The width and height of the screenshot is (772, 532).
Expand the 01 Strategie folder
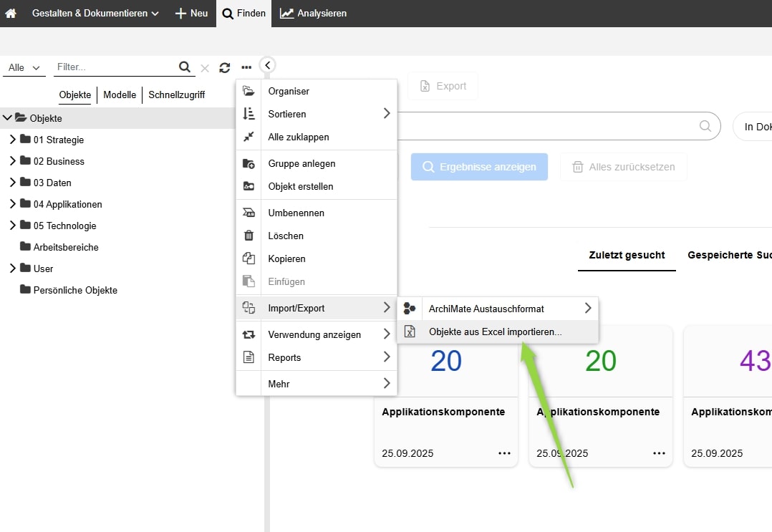pos(12,140)
